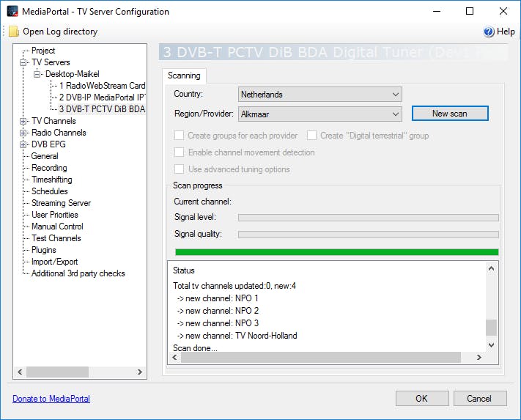Screen dimensions: 521x420
Task: Confirm with the OK button
Action: 422,399
